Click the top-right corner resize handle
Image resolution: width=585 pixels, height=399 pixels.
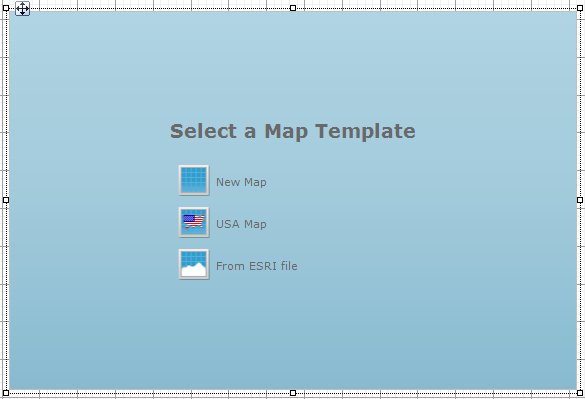pos(580,8)
